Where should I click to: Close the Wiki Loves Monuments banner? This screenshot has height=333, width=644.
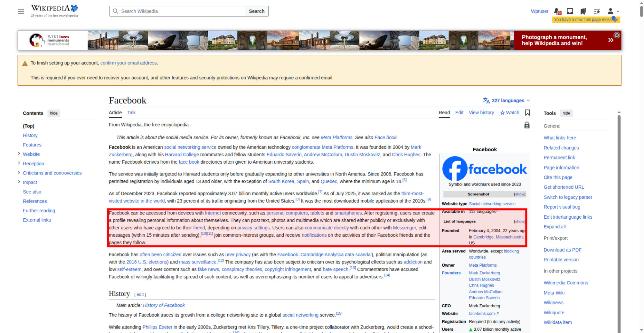[617, 35]
